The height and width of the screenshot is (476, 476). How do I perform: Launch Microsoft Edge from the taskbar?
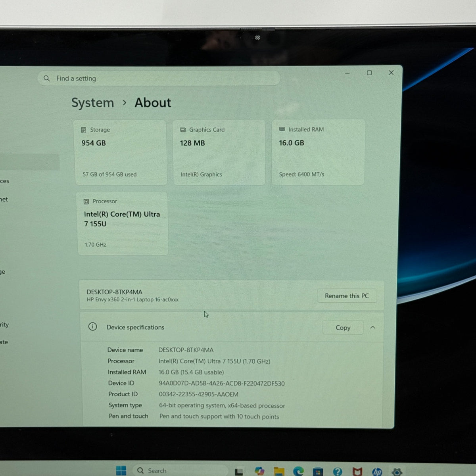(x=298, y=471)
